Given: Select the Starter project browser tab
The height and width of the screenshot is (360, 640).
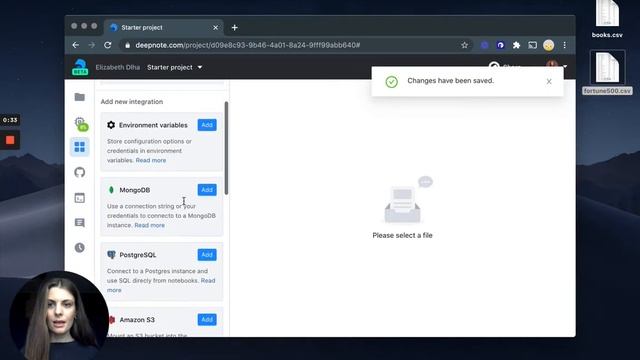Looking at the screenshot, I should tap(163, 28).
